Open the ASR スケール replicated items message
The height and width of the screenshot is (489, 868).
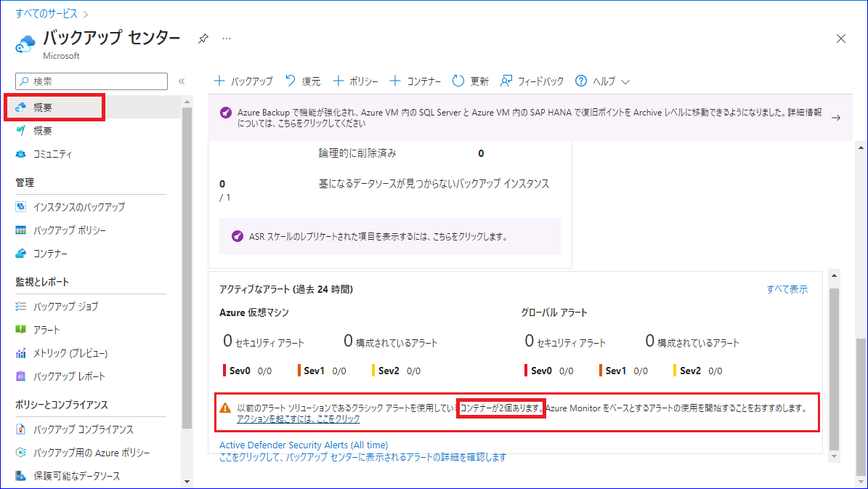point(378,236)
